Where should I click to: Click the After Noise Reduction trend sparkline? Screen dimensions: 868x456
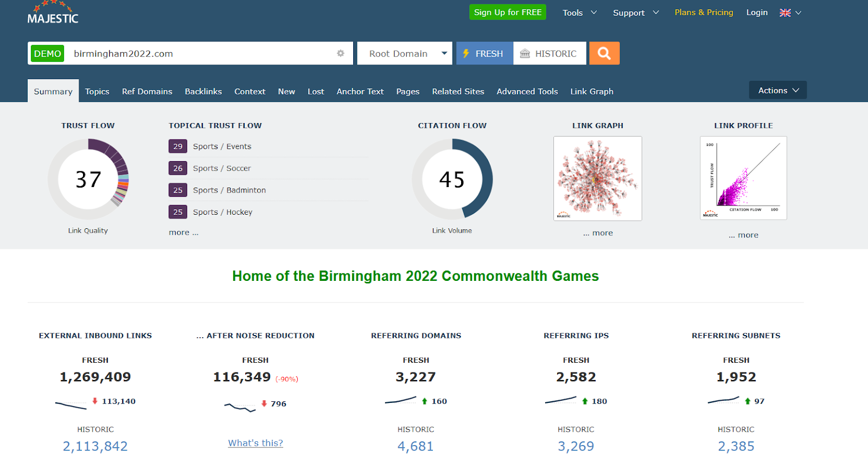click(x=240, y=407)
